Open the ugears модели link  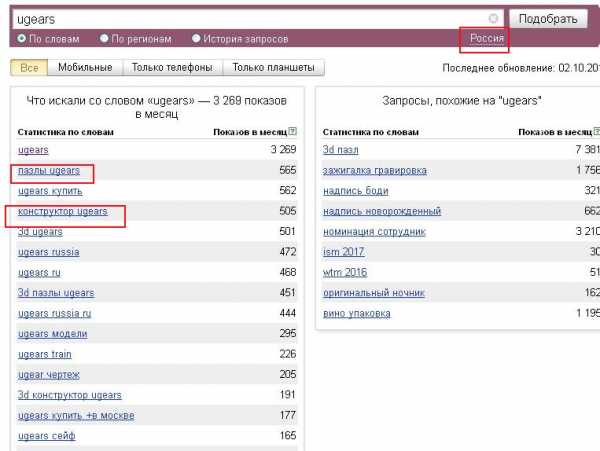click(52, 334)
